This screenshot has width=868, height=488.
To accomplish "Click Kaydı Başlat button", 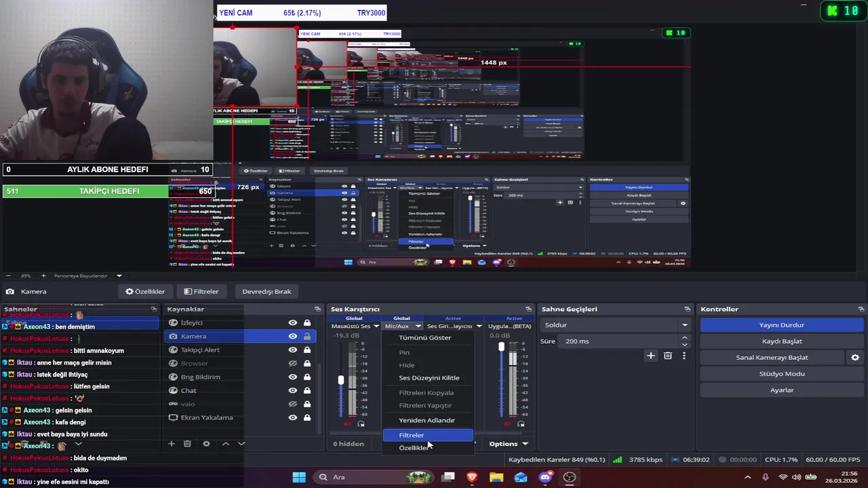I will click(x=782, y=342).
